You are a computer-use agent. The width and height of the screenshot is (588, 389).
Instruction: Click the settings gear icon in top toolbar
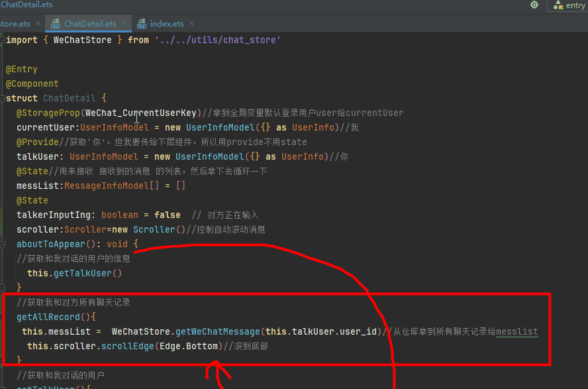[534, 5]
